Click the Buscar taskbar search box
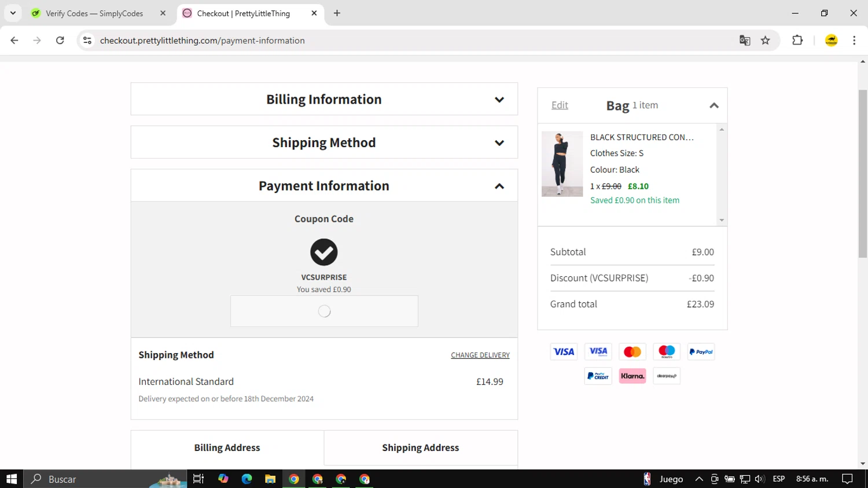 pos(105,479)
